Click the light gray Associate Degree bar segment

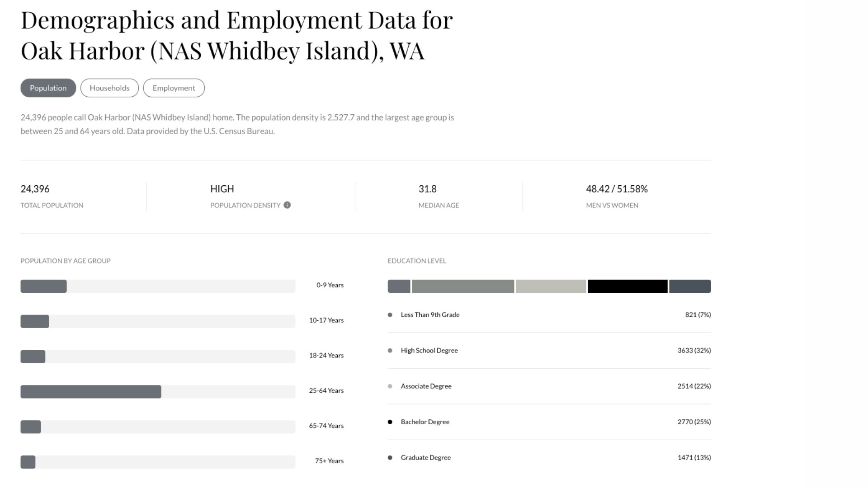(x=551, y=286)
